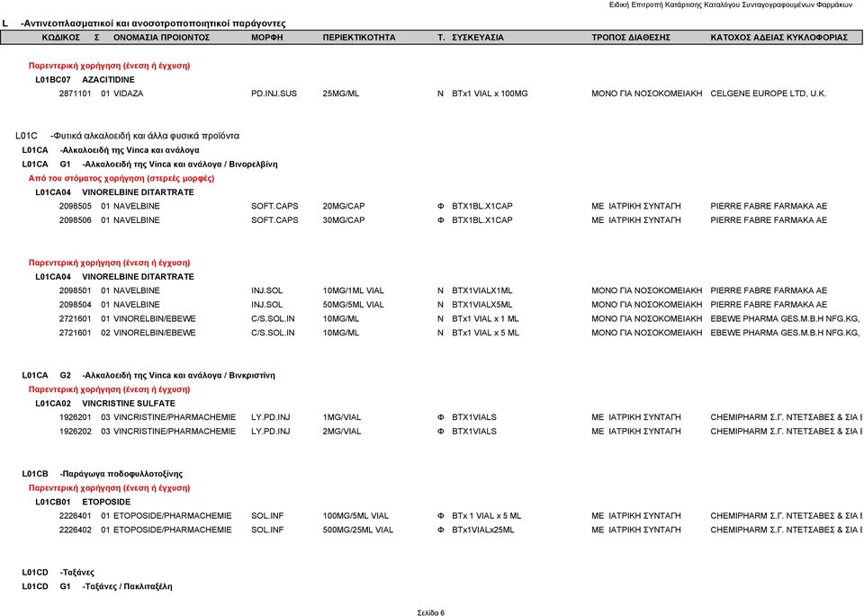Select the L01CA G1 Βινορελβίνη heading

150,164
